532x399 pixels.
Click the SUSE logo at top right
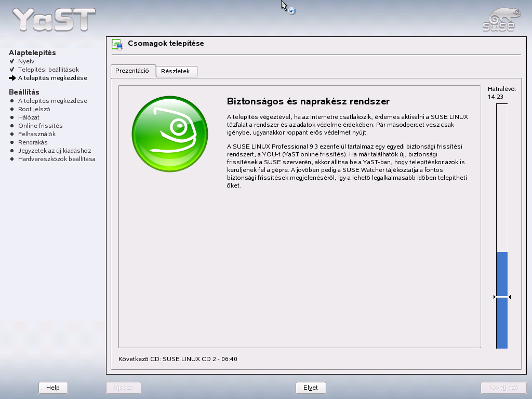coord(501,20)
